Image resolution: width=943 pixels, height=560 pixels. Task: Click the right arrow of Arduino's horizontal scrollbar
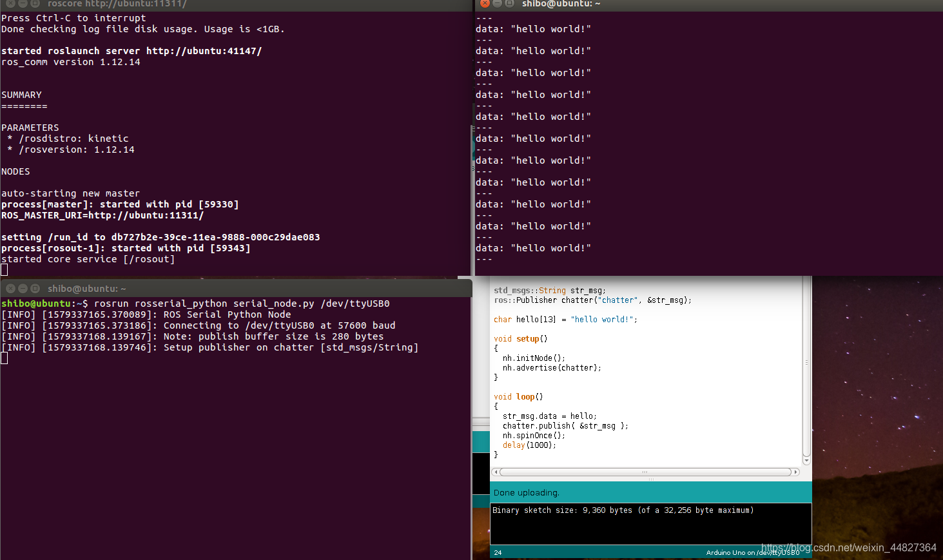[x=795, y=472]
